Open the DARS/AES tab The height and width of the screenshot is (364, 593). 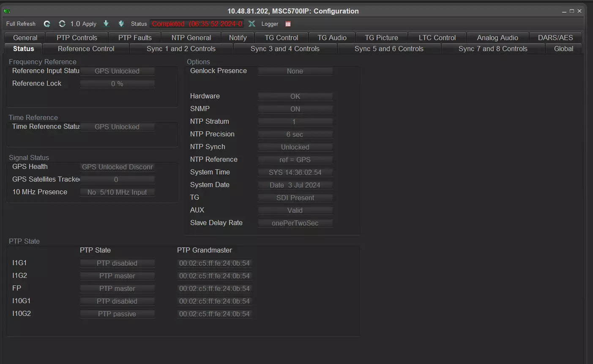tap(555, 38)
